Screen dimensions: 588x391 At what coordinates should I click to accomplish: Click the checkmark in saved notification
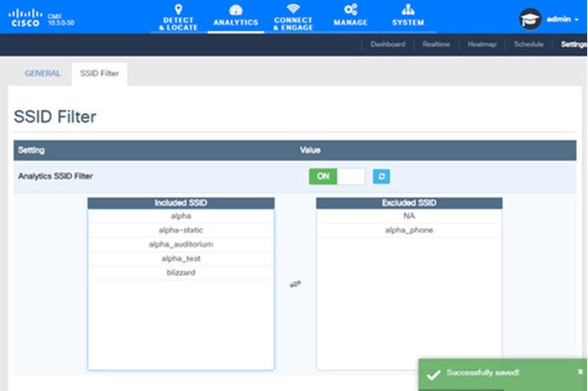pos(433,373)
